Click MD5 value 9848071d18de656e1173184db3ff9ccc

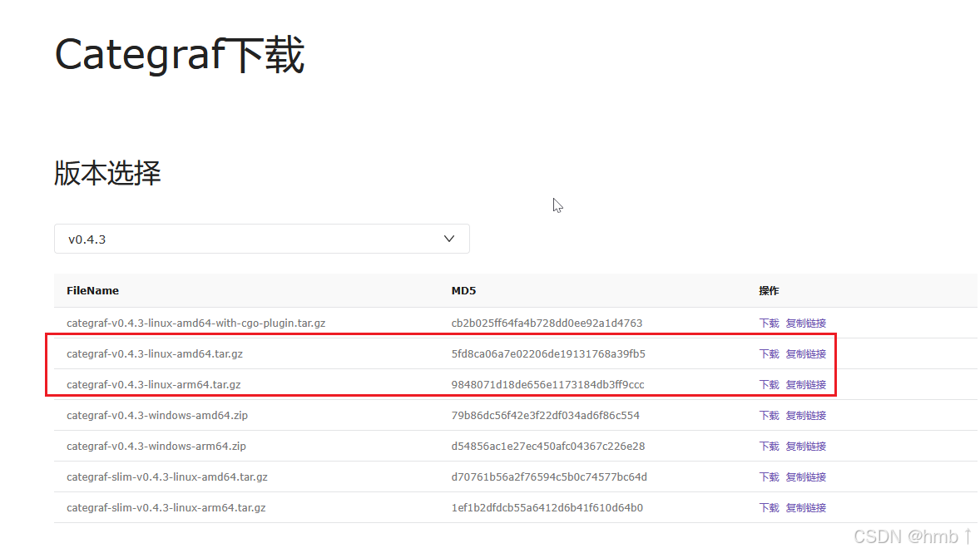point(547,384)
